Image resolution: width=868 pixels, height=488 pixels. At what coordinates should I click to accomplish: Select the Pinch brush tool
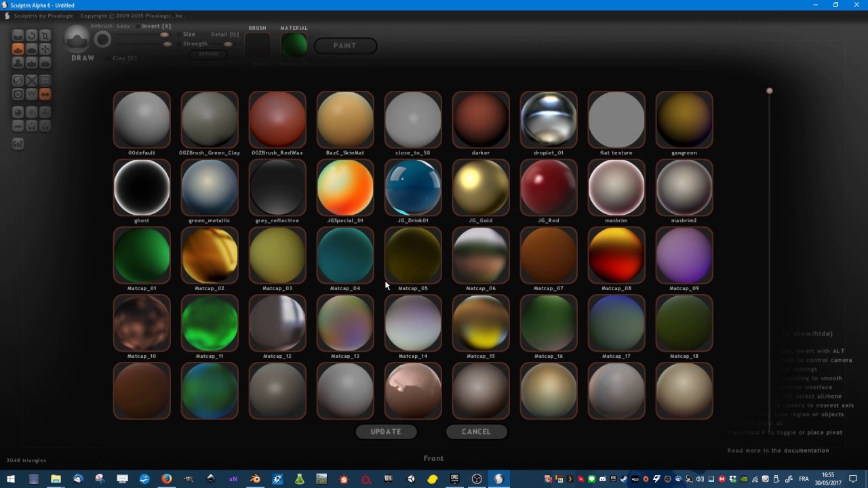tap(31, 62)
